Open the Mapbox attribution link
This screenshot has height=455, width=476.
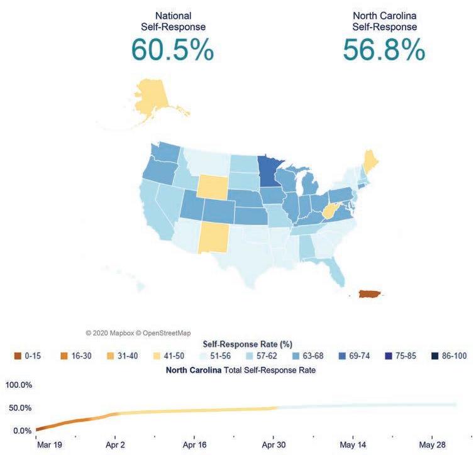click(x=110, y=333)
